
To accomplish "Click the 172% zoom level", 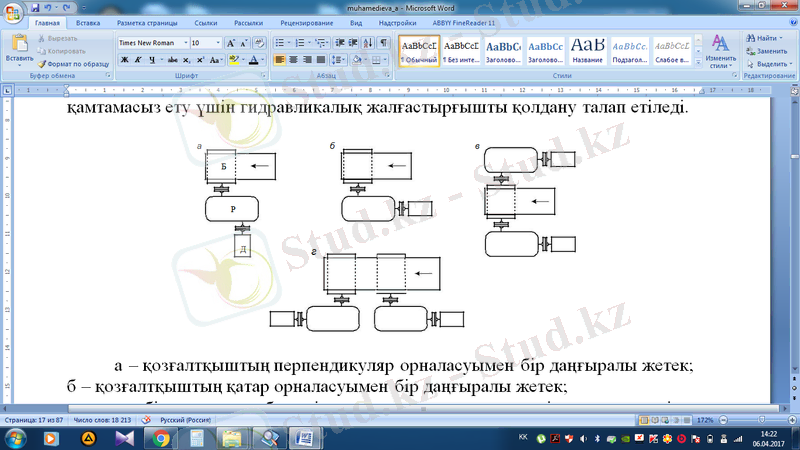I will coord(705,420).
